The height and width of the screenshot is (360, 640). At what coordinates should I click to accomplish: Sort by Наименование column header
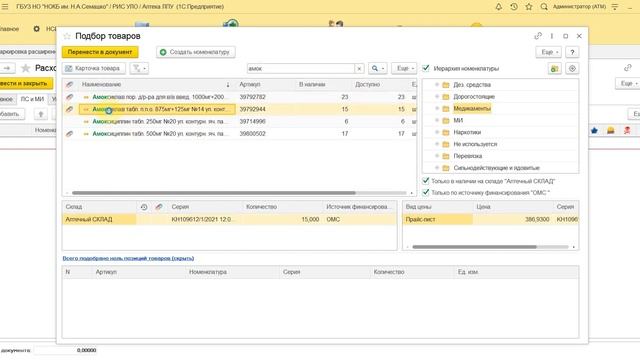pos(102,84)
